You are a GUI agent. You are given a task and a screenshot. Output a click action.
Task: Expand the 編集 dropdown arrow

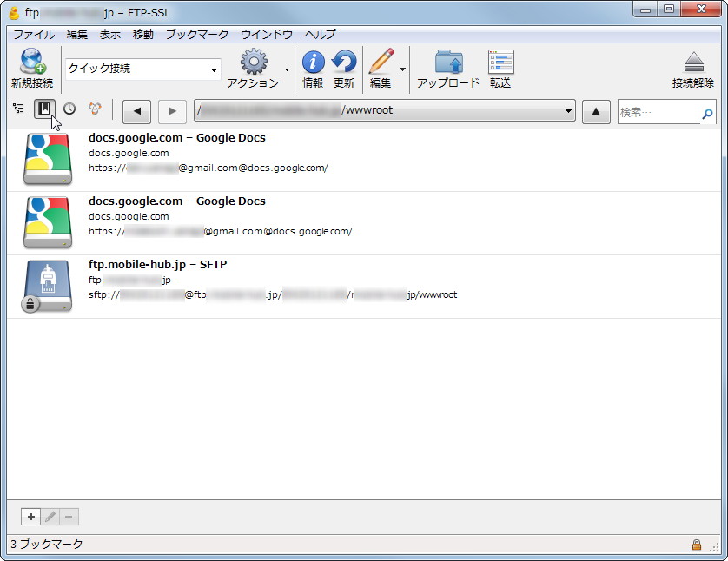pos(402,69)
